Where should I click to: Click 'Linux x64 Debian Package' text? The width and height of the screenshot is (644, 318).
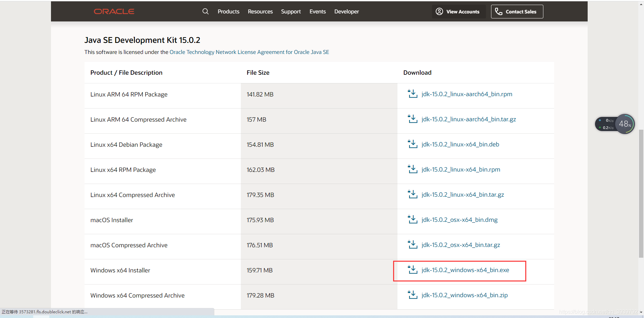pyautogui.click(x=126, y=145)
